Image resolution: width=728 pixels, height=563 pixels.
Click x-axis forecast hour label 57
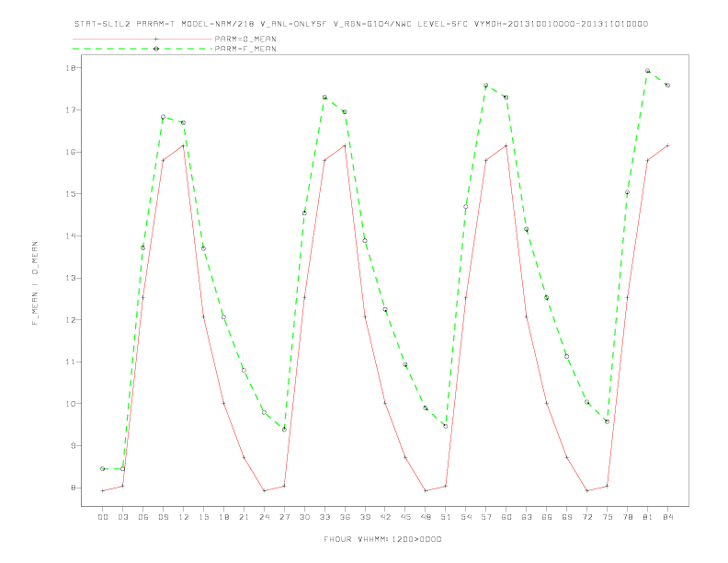486,517
